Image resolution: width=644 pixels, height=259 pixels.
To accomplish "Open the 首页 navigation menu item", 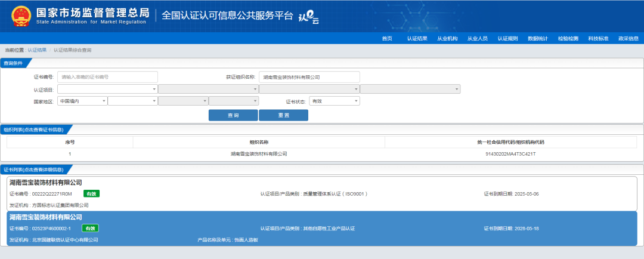I will (x=387, y=38).
